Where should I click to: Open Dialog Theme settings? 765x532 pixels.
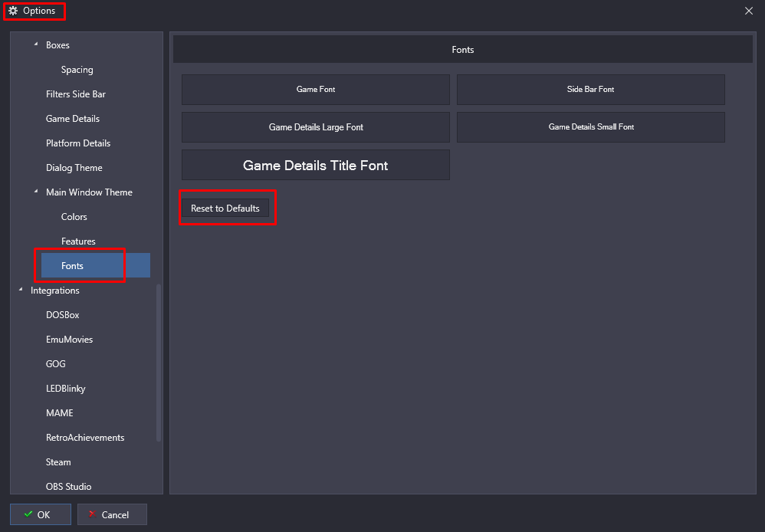[74, 167]
